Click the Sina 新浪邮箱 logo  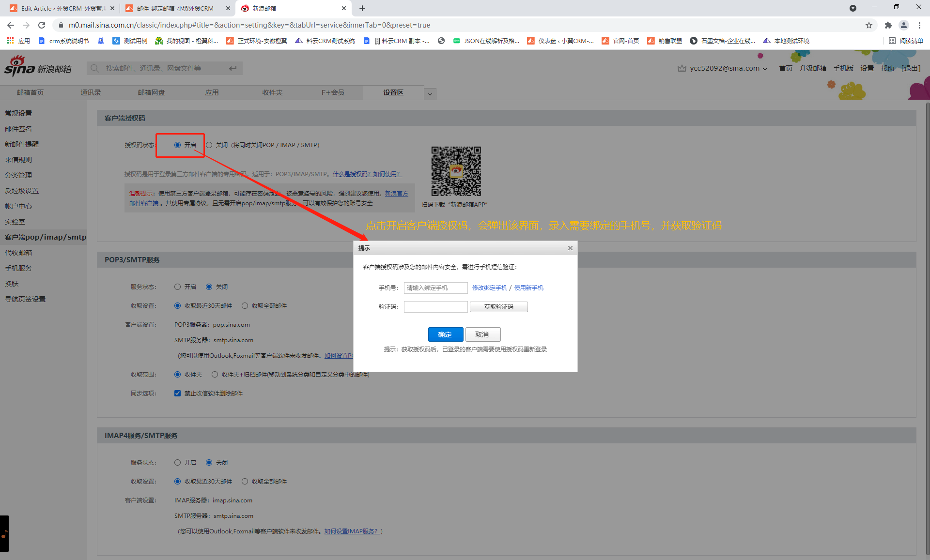[38, 67]
